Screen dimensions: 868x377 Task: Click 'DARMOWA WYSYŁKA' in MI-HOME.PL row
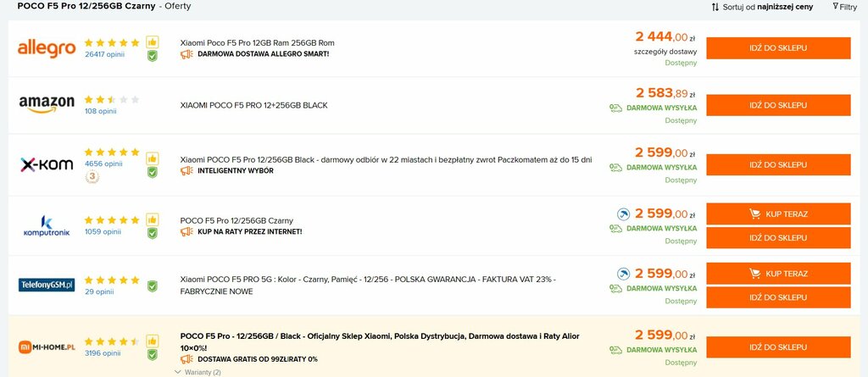click(x=661, y=350)
